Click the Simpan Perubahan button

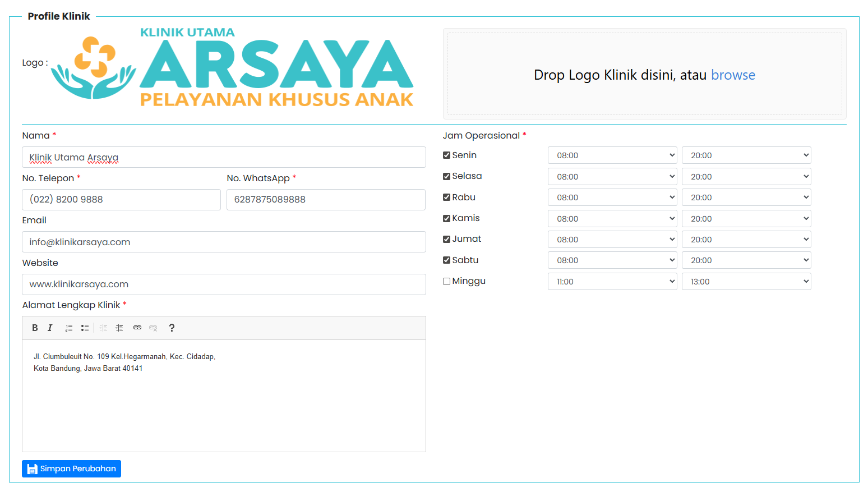[x=71, y=468]
